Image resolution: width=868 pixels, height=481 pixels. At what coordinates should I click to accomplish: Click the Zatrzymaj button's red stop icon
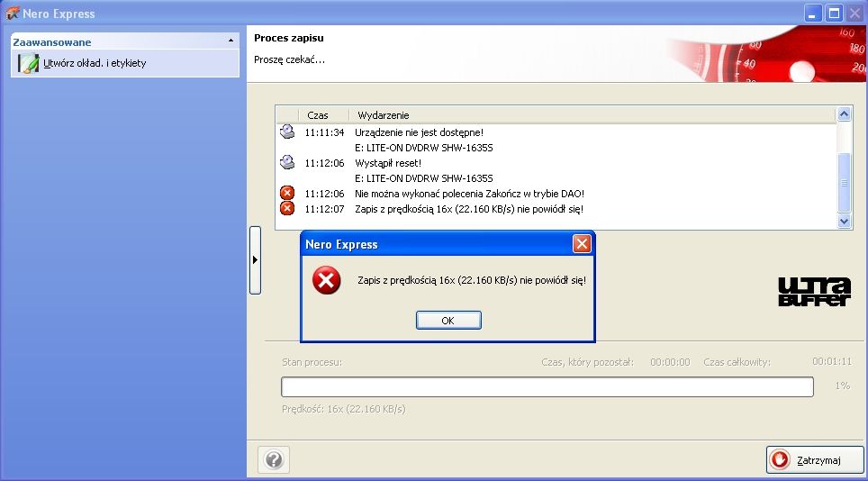coord(781,459)
